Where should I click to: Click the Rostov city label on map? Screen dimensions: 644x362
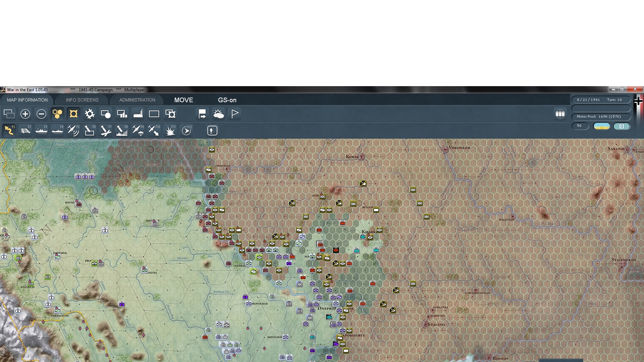[500, 358]
